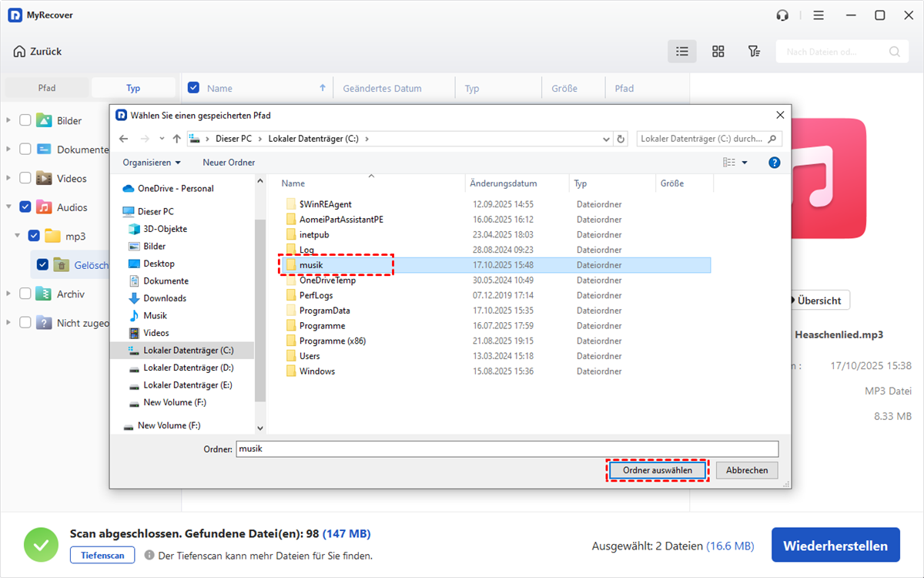Click the Ordner name input field
This screenshot has height=578, width=924.
507,449
